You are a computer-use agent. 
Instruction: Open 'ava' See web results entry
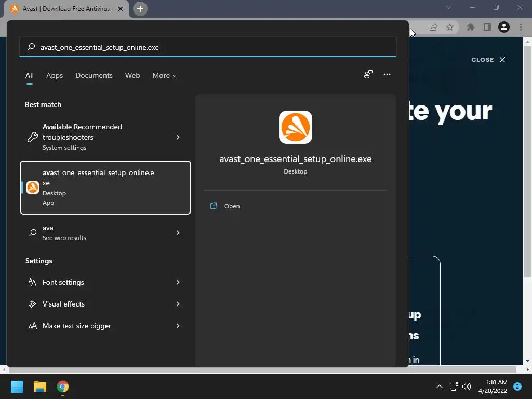(105, 233)
